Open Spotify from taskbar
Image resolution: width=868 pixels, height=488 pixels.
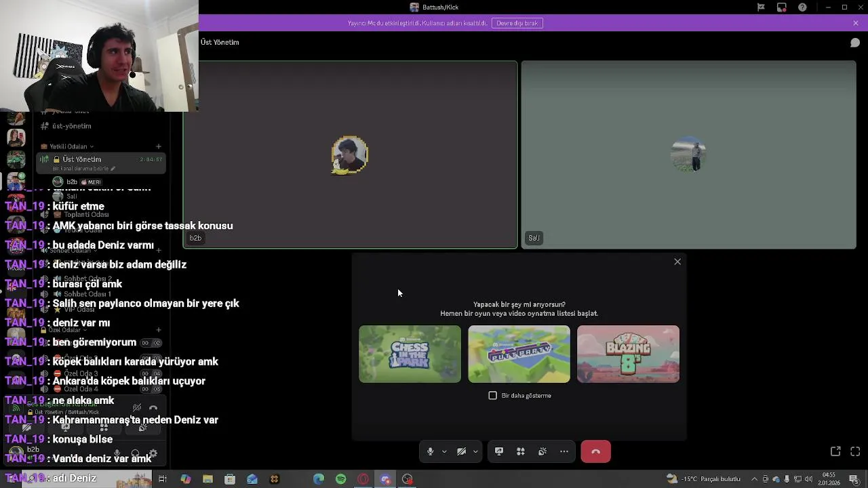point(341,479)
